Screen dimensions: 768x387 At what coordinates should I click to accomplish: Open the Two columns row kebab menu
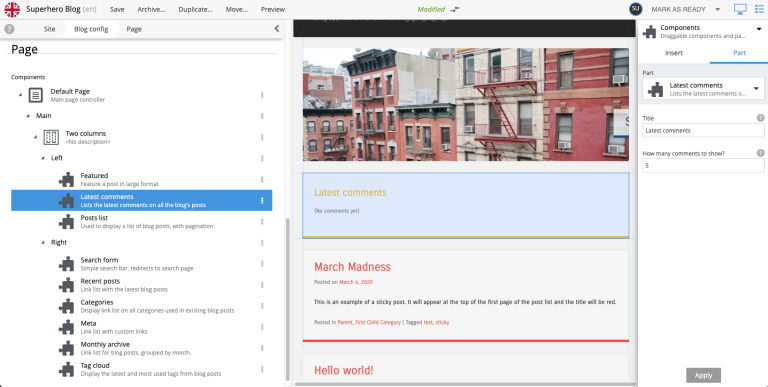tap(262, 137)
